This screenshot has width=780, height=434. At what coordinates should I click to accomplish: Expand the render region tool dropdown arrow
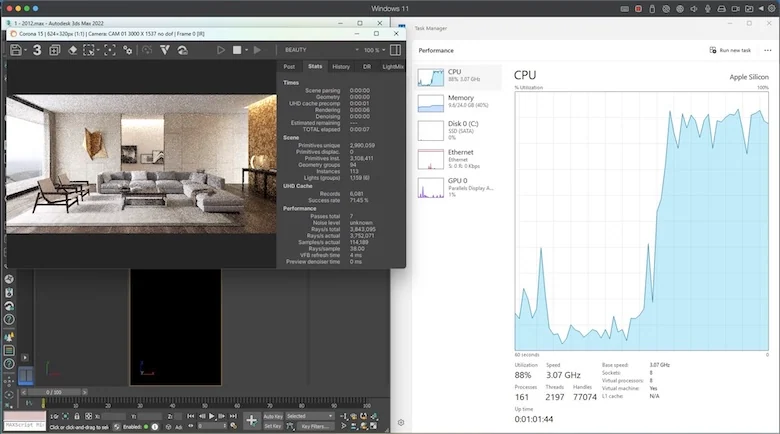coord(98,50)
